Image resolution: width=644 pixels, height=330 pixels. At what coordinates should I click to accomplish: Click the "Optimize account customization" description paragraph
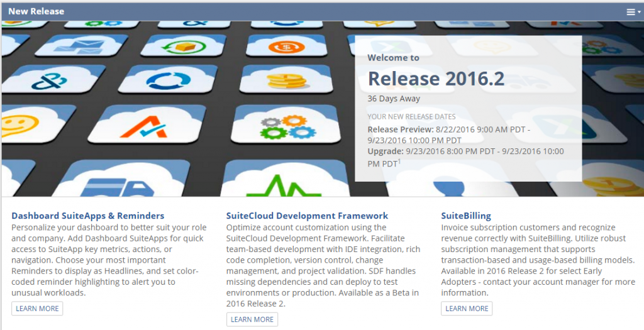(x=323, y=265)
